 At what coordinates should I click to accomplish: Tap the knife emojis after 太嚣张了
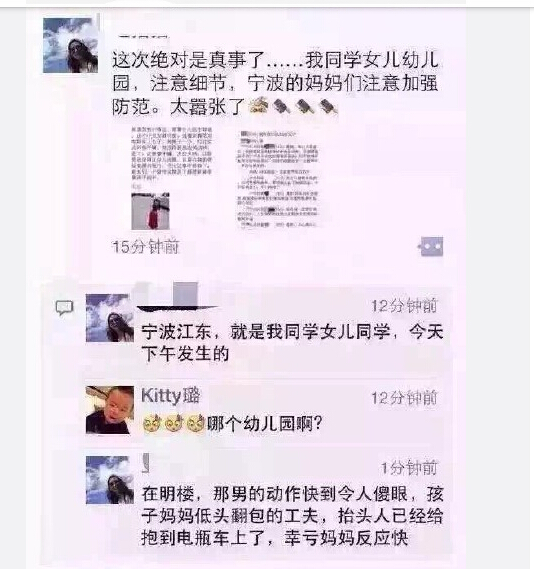tap(305, 107)
